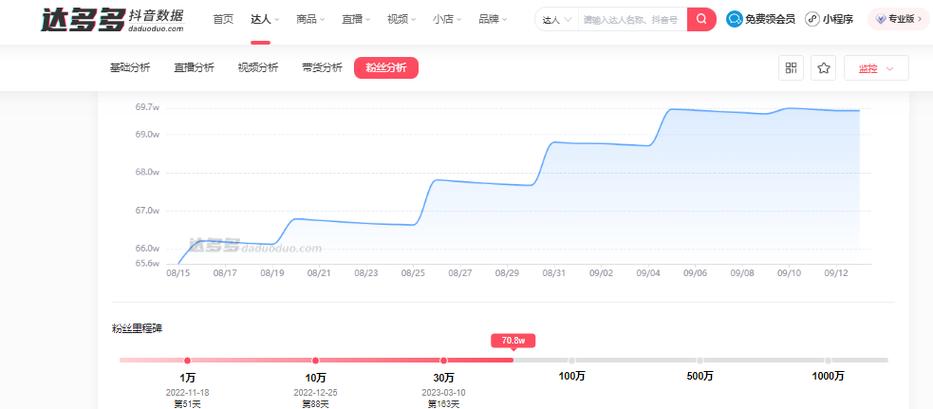Expand the 达人 search type selector
The image size is (933, 409).
557,20
